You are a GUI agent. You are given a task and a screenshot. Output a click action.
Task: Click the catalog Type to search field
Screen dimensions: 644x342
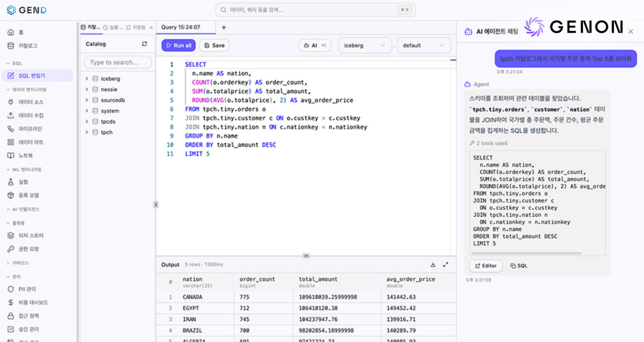118,62
